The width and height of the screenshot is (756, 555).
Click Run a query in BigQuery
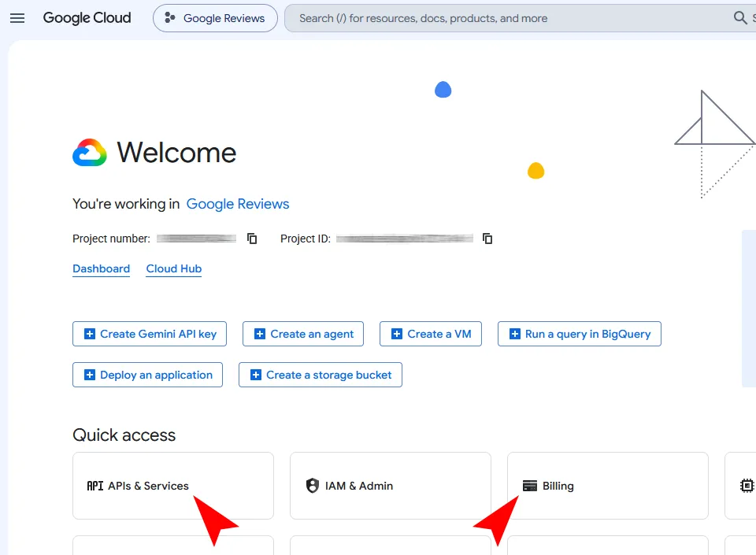point(580,334)
